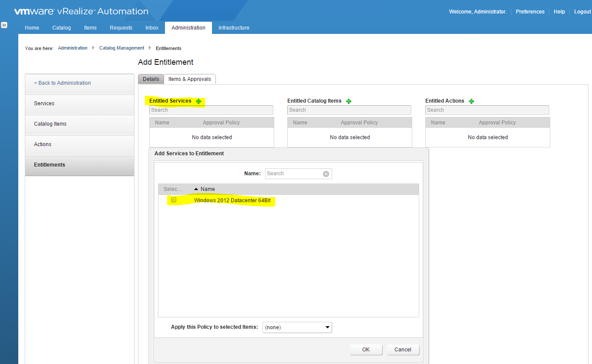Click Name header under Entitled Services
This screenshot has height=364, width=592.
(x=162, y=123)
